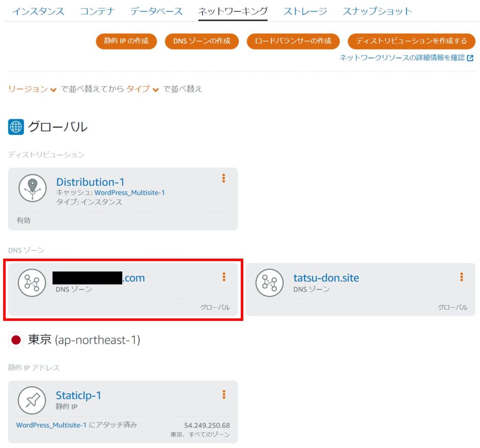This screenshot has width=480, height=448.
Task: Expand the タイプ sort dropdown
Action: 142,89
